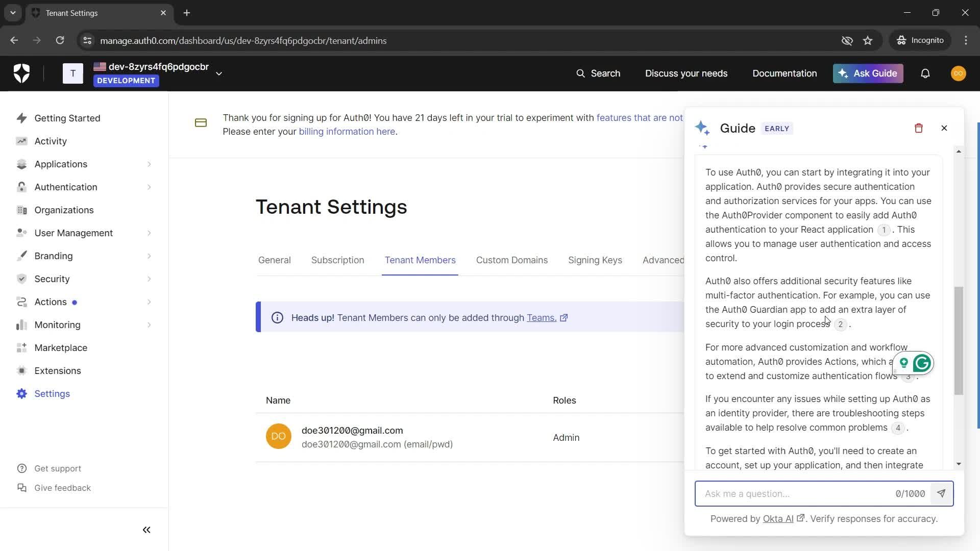The height and width of the screenshot is (551, 980).
Task: Click Discuss your needs link
Action: tap(686, 73)
